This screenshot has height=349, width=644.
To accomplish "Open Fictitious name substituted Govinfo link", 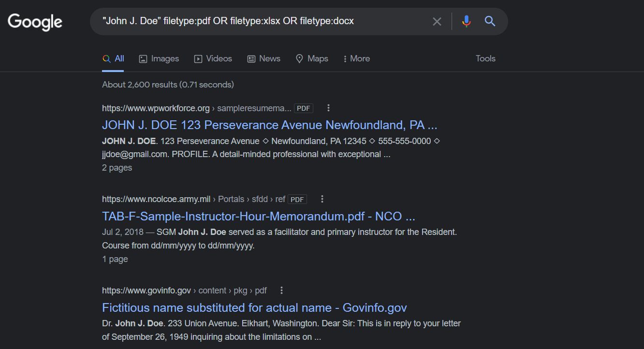I will click(x=254, y=308).
